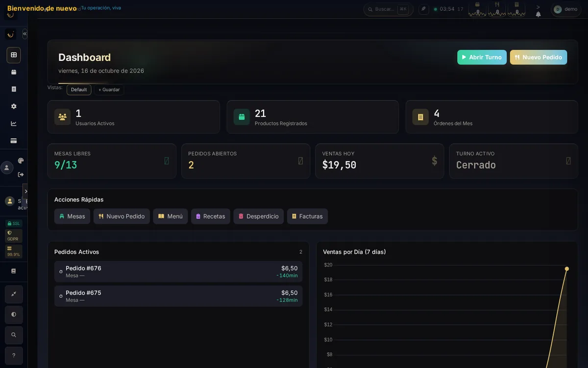Click the -140min time on Pedido #676
This screenshot has height=368, width=588.
pos(287,276)
